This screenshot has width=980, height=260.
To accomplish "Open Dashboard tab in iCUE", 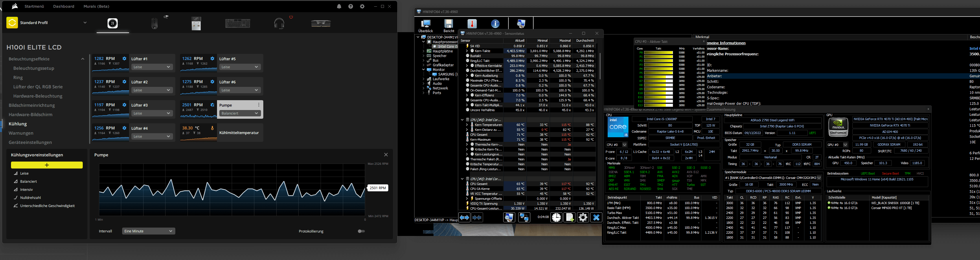I will pos(64,6).
